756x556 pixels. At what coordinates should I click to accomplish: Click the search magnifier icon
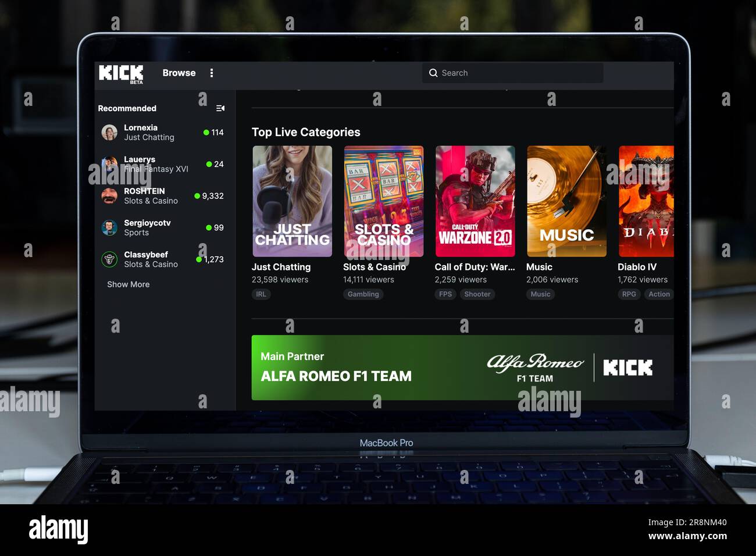tap(433, 73)
